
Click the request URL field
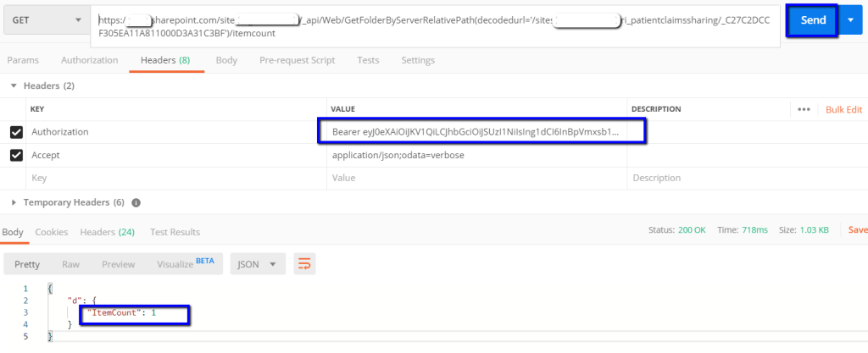point(432,26)
